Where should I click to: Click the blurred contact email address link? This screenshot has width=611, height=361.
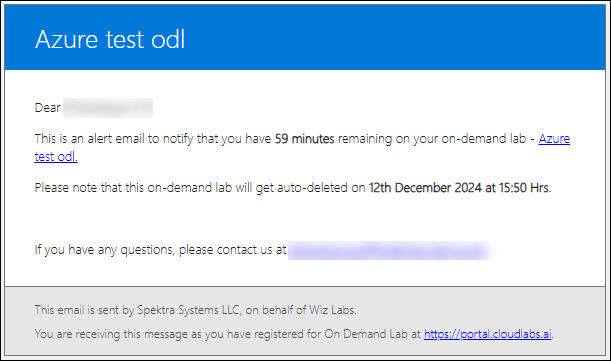[390, 250]
